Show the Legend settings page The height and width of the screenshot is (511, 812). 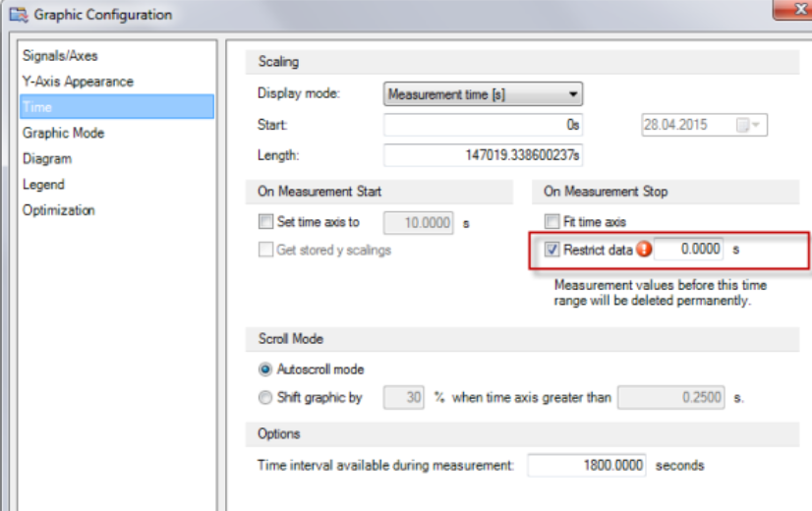pos(43,184)
